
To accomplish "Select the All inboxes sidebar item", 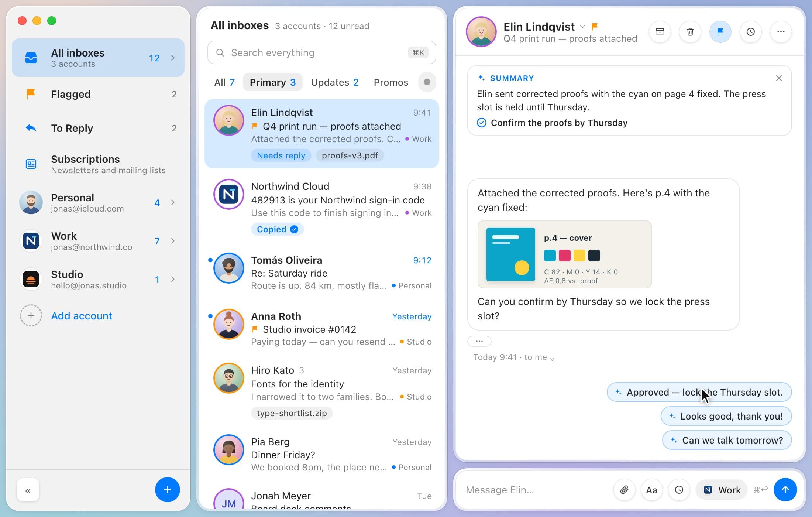I will (98, 58).
